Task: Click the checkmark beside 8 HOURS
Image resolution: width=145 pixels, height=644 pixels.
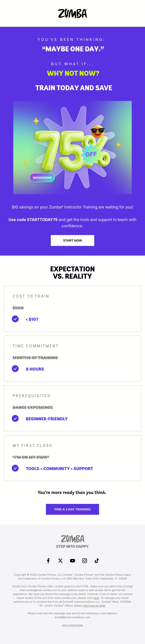Action: click(x=15, y=369)
